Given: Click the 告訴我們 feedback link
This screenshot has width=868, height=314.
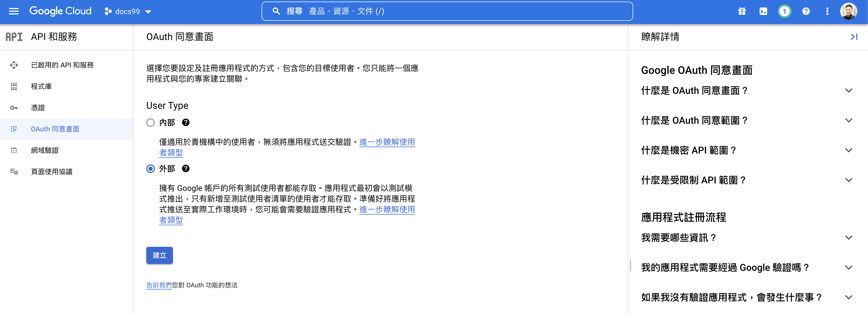Looking at the screenshot, I should tap(159, 285).
